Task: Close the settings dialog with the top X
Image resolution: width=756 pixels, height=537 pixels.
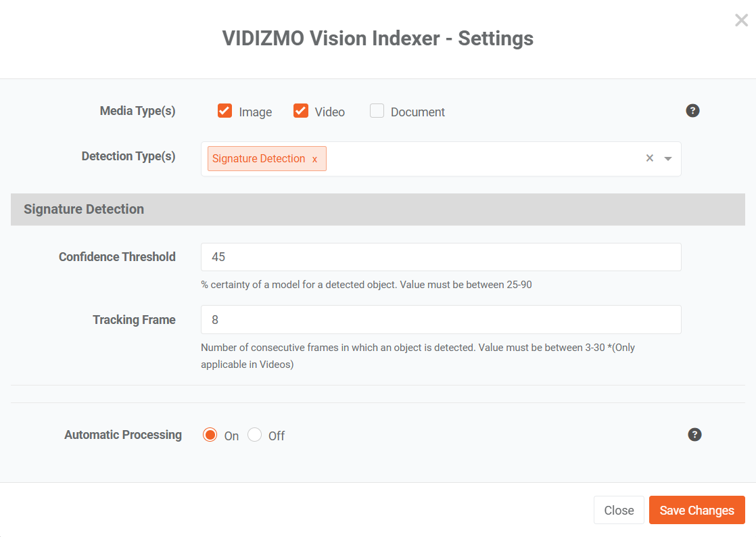Action: [x=741, y=20]
